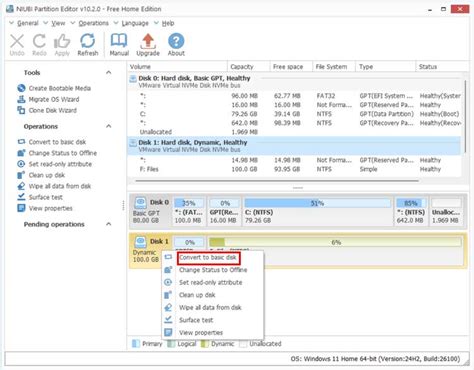Image resolution: width=474 pixels, height=370 pixels.
Task: Select the Unallocated block on Disk 0
Action: point(446,211)
